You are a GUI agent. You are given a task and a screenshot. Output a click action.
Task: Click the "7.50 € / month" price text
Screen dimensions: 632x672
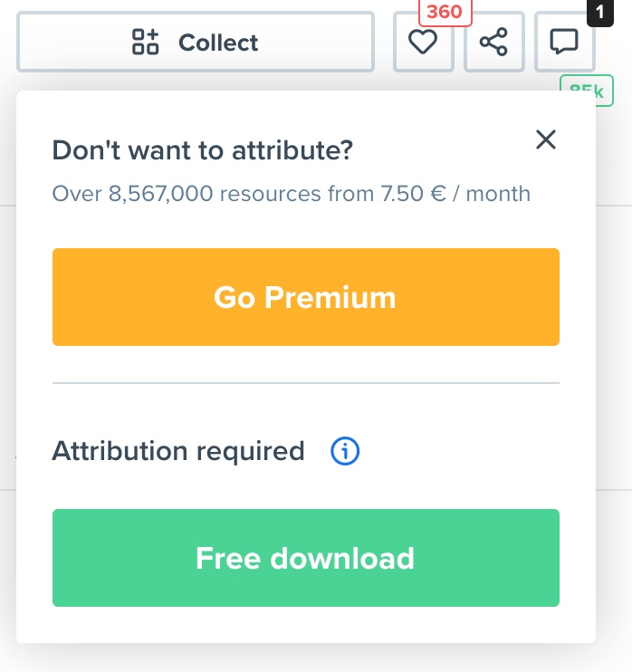[x=456, y=193]
